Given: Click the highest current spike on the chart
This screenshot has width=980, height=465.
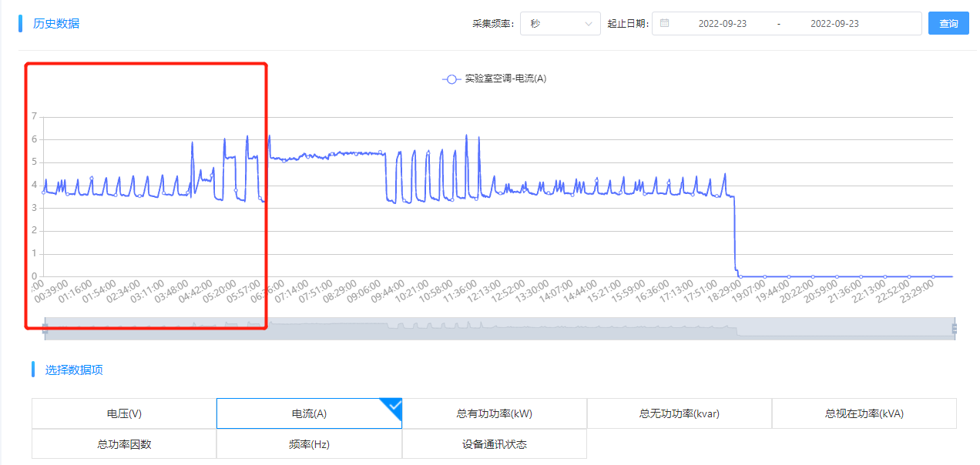Looking at the screenshot, I should tap(466, 135).
